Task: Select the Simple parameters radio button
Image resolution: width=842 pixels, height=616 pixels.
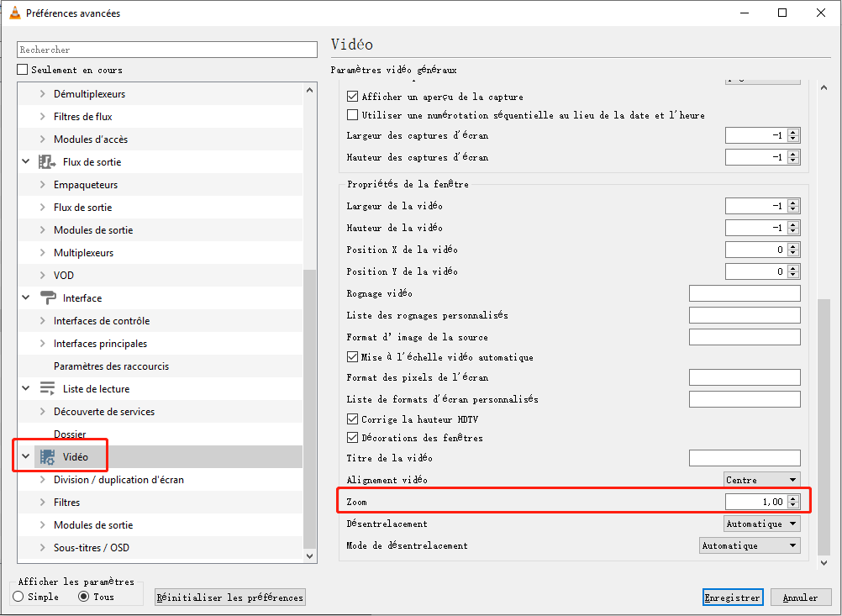Action: 18,597
